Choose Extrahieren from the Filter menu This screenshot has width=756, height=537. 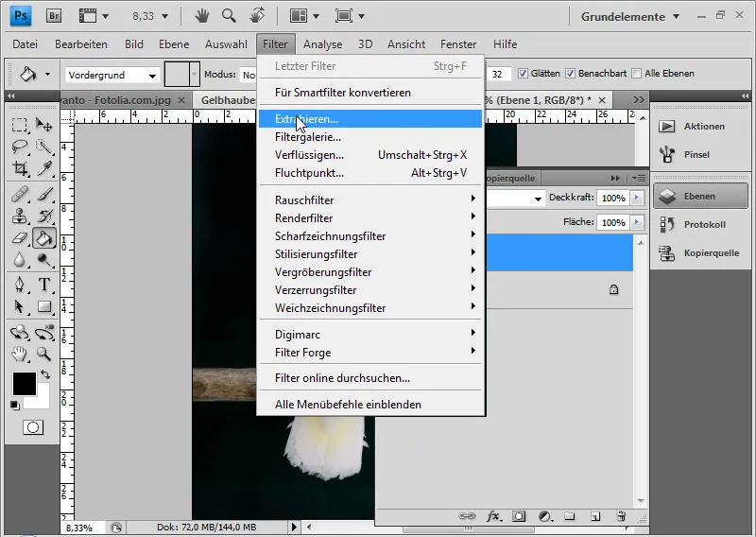pyautogui.click(x=306, y=119)
